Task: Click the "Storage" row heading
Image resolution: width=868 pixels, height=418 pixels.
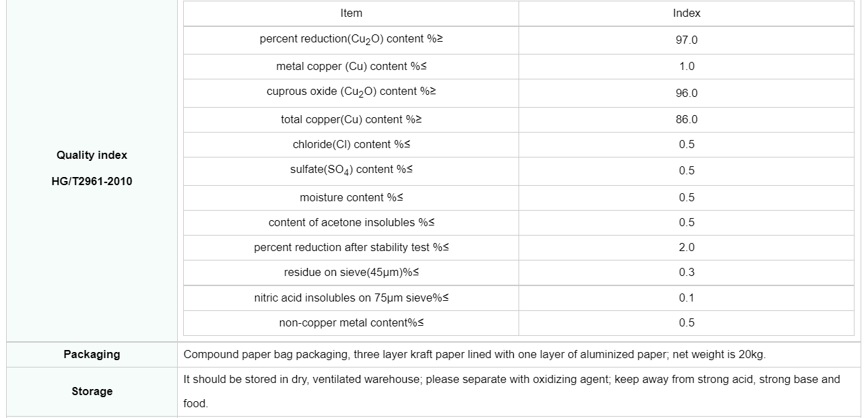Action: click(x=92, y=392)
